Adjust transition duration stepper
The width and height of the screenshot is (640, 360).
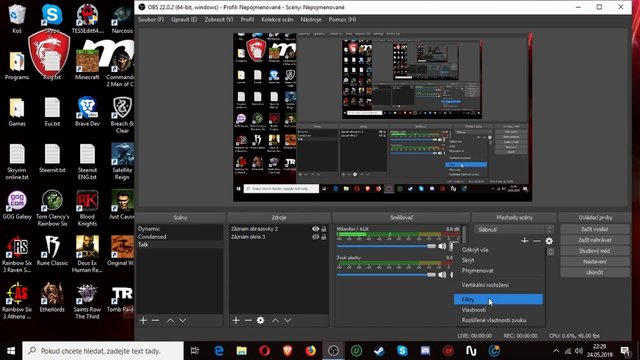[x=550, y=252]
